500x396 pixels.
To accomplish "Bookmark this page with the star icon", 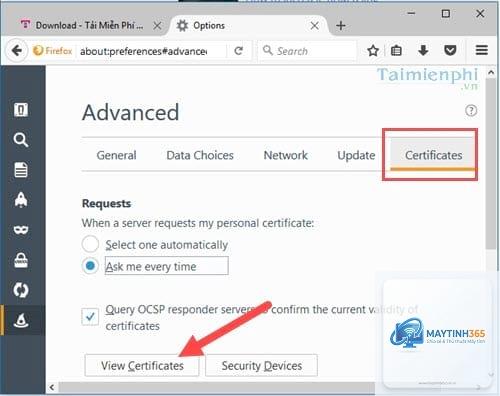I will point(373,51).
